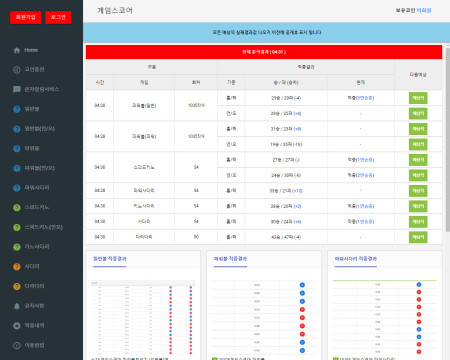Open the 일반볼 적중결과 chart thumbnail
This screenshot has width=450, height=360.
click(x=143, y=318)
